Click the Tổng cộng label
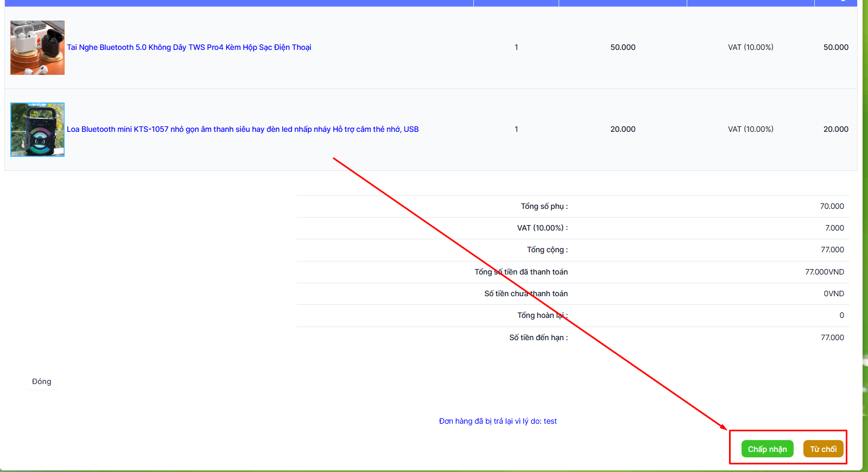This screenshot has height=472, width=868. [x=547, y=250]
